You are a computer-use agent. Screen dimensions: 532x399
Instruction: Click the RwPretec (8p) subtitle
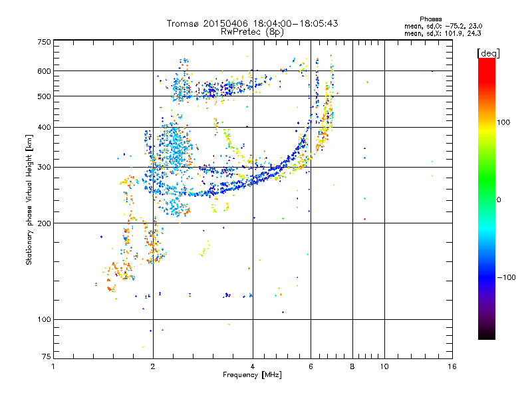click(253, 32)
